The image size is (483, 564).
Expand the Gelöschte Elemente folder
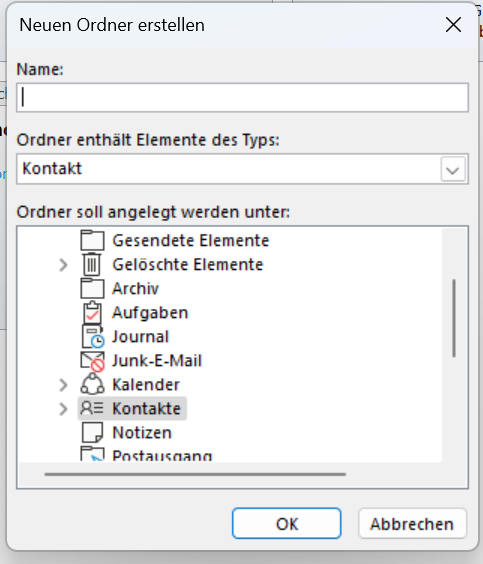pos(63,265)
